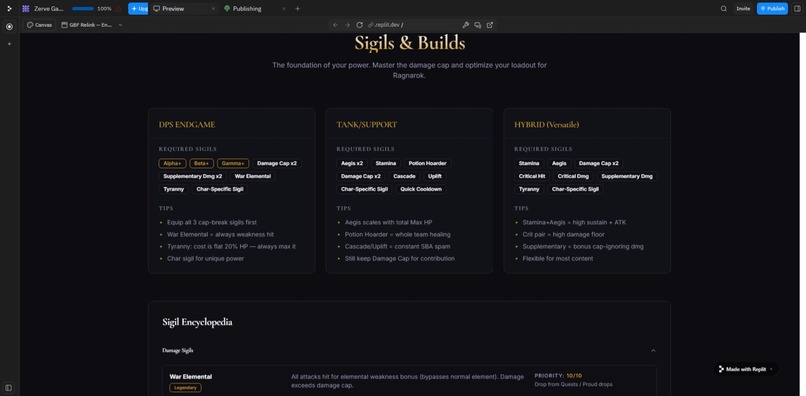
Task: Click the Damage Sigils section label
Action: tap(178, 350)
